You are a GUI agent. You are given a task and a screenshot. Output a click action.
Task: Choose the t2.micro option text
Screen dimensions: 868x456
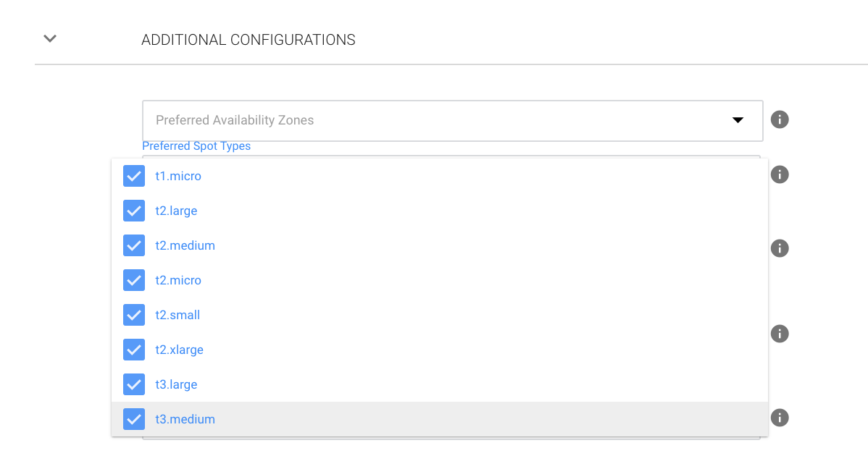pyautogui.click(x=178, y=280)
